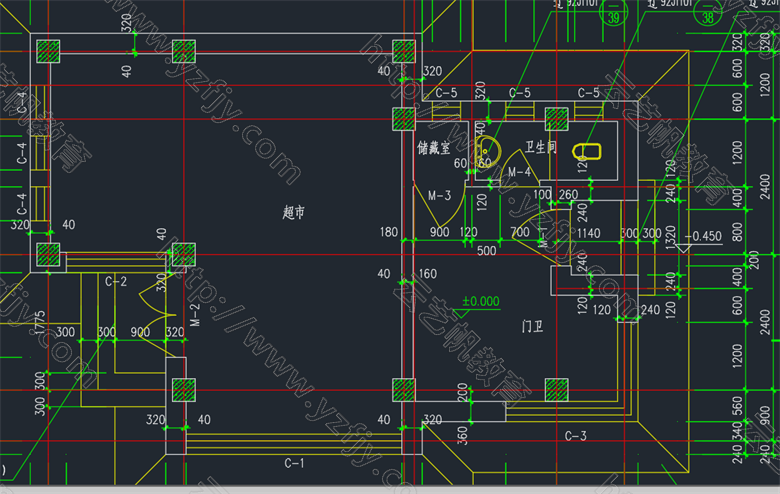Click the 180 dimension text
Image resolution: width=780 pixels, height=494 pixels.
click(x=389, y=232)
